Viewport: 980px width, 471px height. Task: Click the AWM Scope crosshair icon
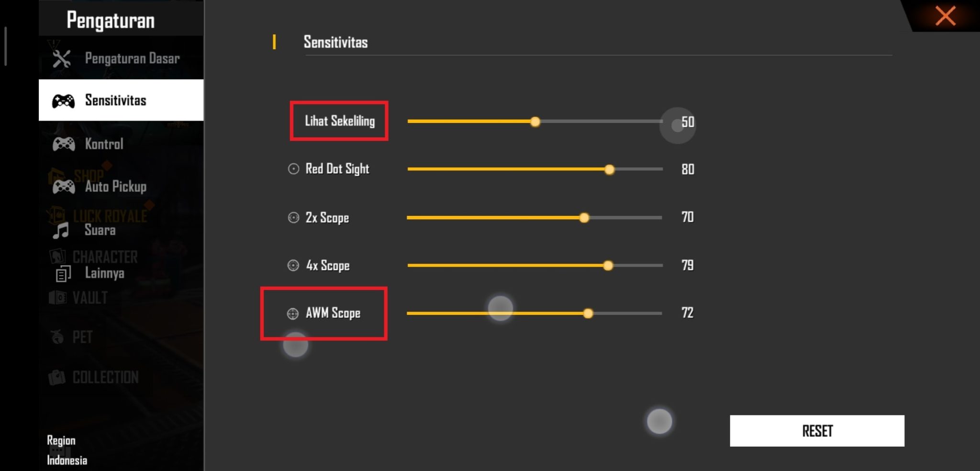[x=293, y=314]
